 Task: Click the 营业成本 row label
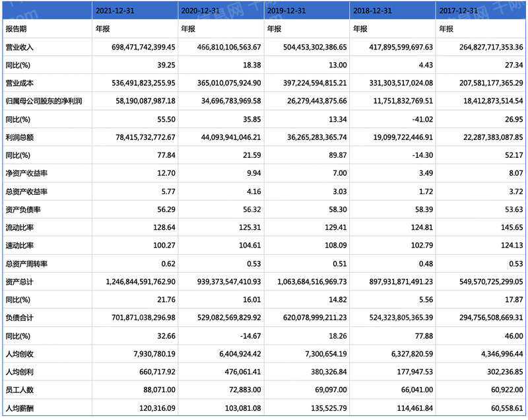point(19,83)
